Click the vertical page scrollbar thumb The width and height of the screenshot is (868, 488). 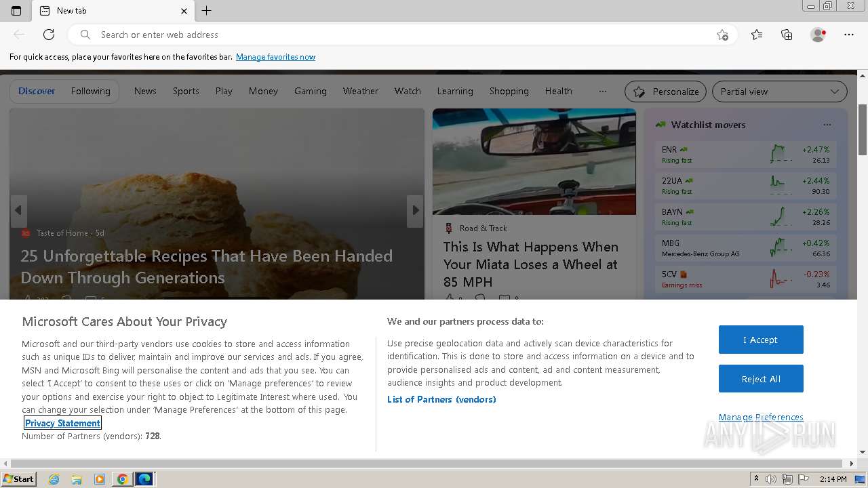point(863,130)
